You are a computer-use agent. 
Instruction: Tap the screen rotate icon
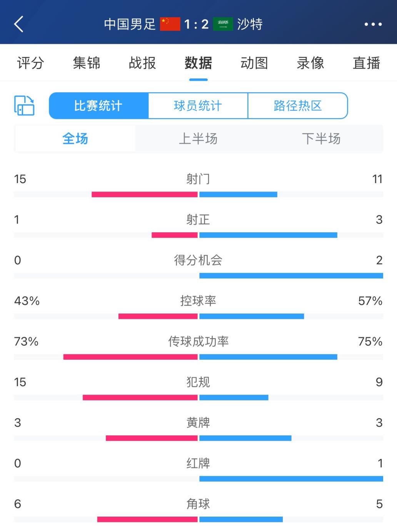[x=24, y=106]
